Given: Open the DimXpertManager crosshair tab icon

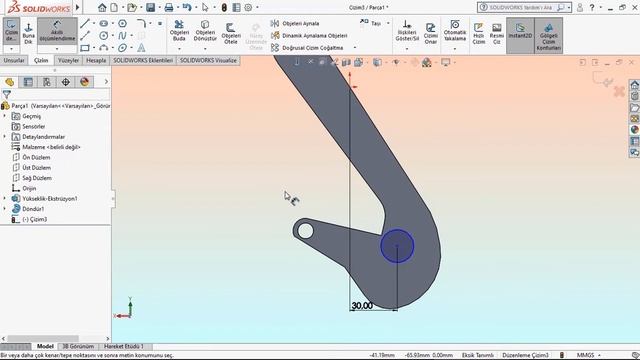Looking at the screenshot, I should click(x=66, y=82).
